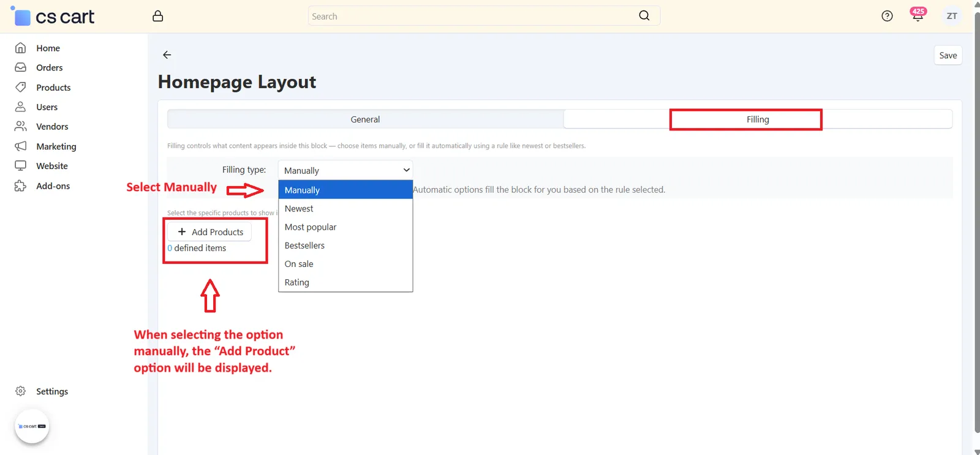
Task: Open Orders in the sidebar menu
Action: tap(50, 67)
